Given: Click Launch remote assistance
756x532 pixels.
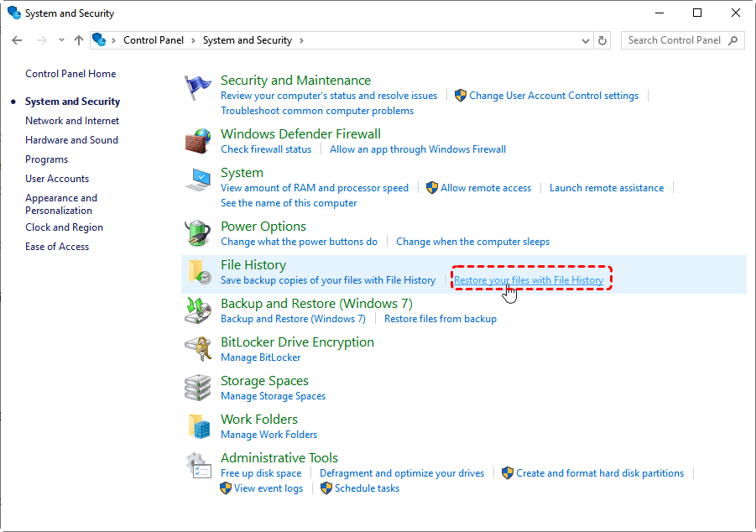Looking at the screenshot, I should 607,188.
